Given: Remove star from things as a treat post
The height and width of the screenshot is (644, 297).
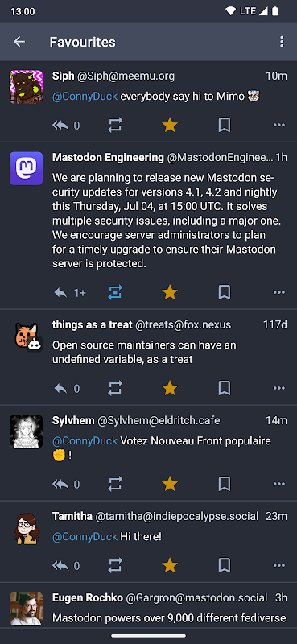Looking at the screenshot, I should coord(170,388).
